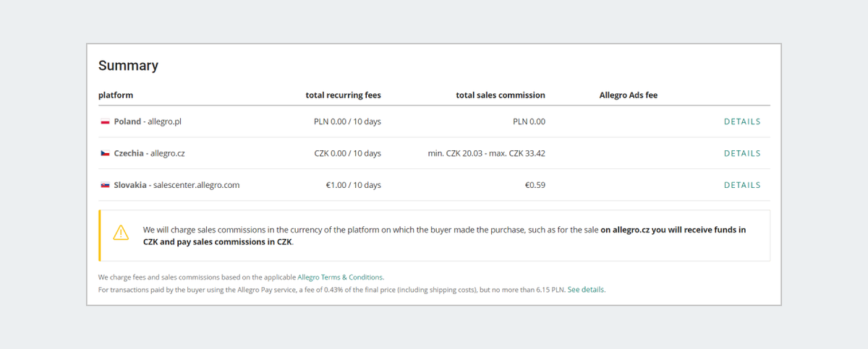Open DETAILS for Czechia allegro.cz
Image resolution: width=868 pixels, height=349 pixels.
click(742, 154)
